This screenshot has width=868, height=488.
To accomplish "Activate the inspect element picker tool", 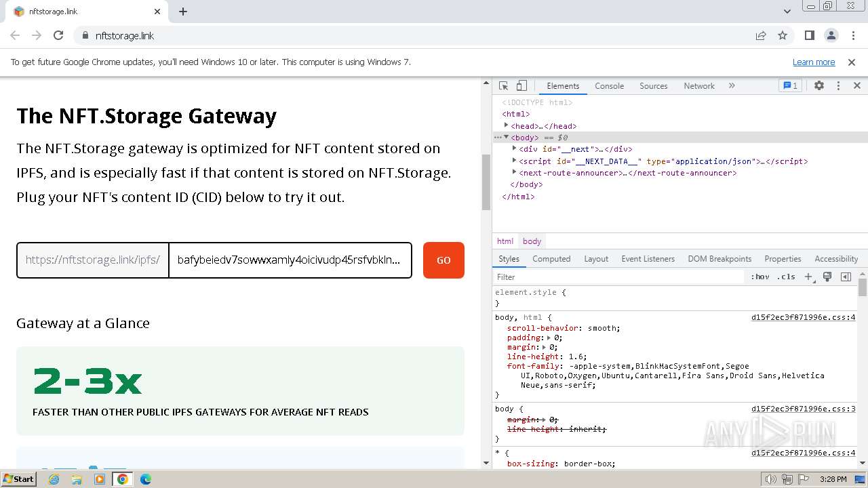I will tap(503, 86).
